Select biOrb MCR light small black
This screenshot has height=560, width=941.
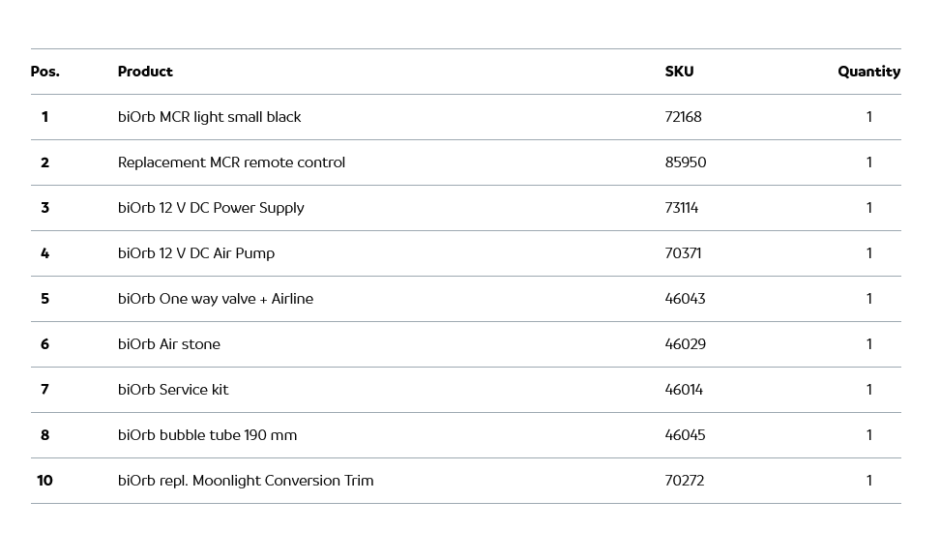coord(209,117)
